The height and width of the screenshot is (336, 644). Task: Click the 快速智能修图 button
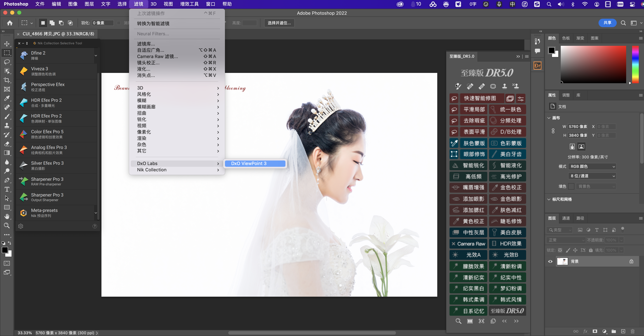click(x=480, y=98)
